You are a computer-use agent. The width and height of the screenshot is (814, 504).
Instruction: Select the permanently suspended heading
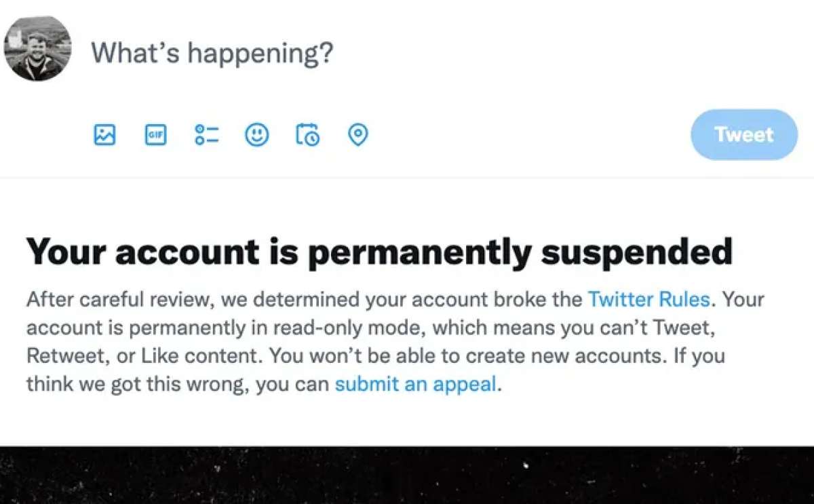click(379, 252)
